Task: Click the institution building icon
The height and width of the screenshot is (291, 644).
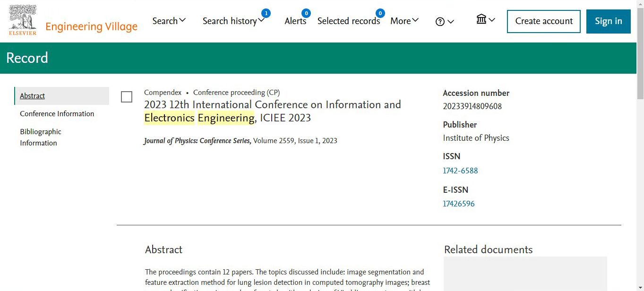Action: click(x=481, y=19)
